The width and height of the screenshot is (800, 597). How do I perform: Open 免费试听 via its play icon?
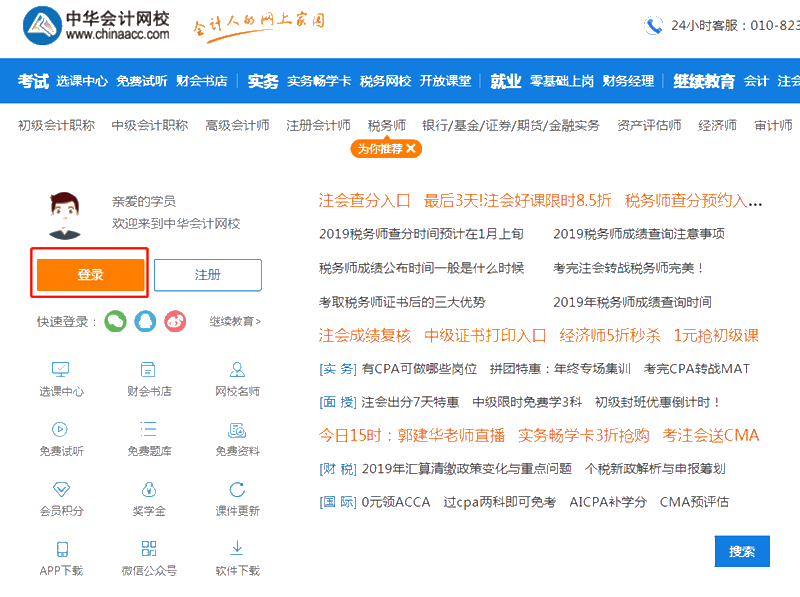pyautogui.click(x=60, y=431)
